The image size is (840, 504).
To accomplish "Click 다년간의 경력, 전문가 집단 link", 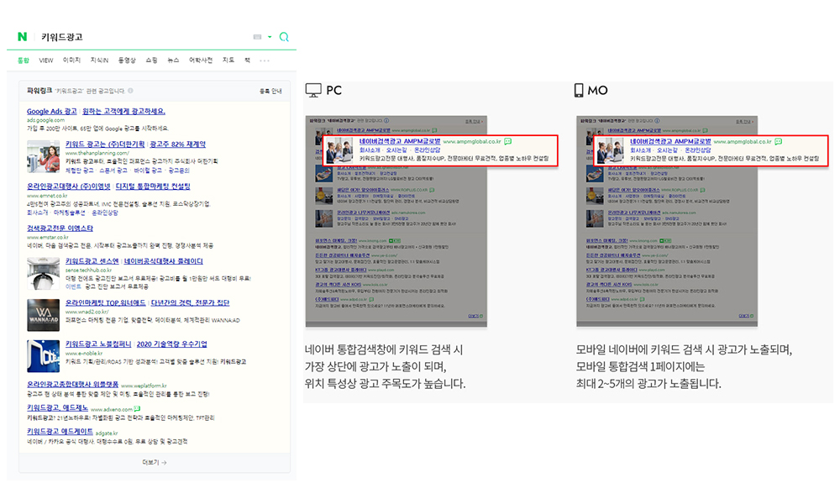I will (x=190, y=302).
